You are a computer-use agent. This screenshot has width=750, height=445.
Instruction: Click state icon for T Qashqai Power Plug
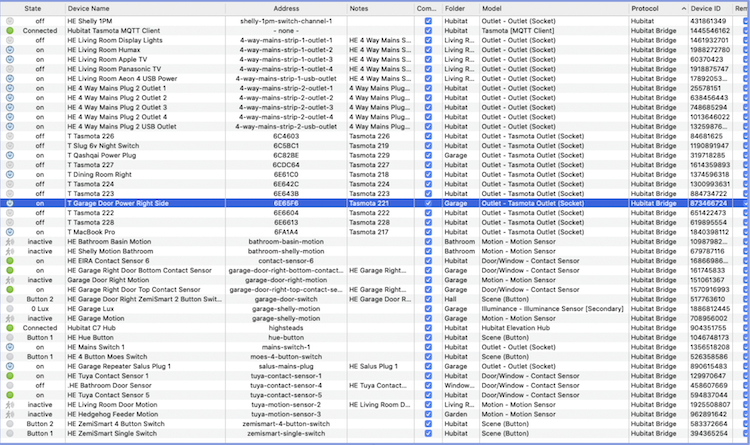(x=10, y=156)
